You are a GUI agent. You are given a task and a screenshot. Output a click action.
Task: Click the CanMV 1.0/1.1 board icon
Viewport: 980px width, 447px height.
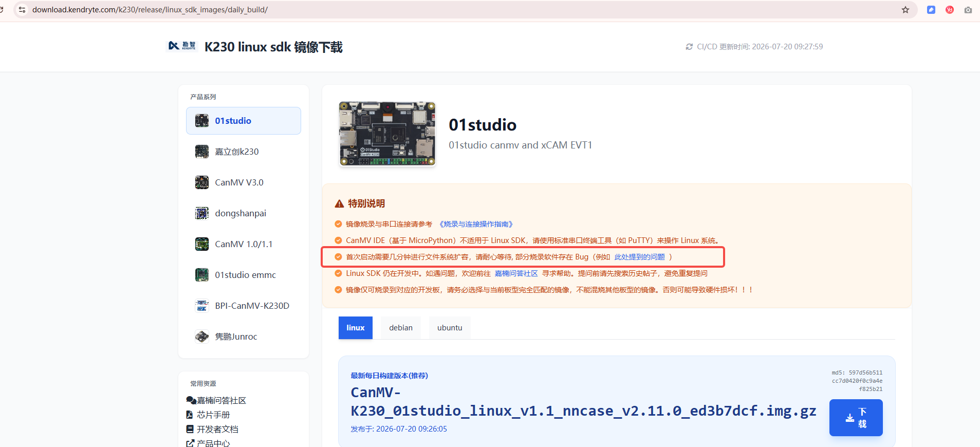[x=202, y=244]
